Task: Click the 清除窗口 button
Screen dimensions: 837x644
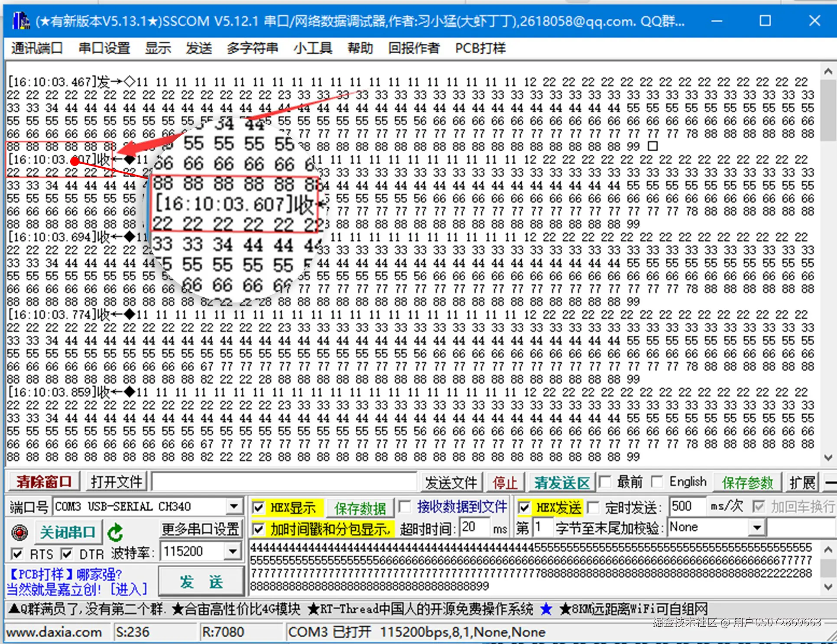Action: [44, 481]
